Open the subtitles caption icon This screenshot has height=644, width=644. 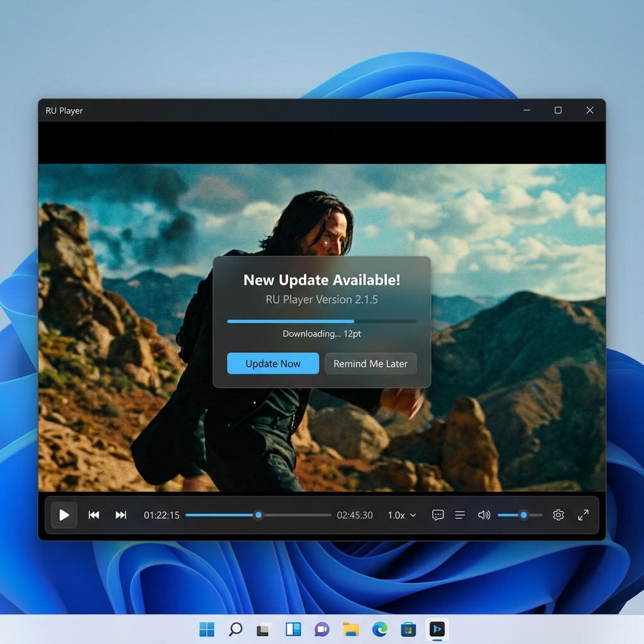[438, 515]
